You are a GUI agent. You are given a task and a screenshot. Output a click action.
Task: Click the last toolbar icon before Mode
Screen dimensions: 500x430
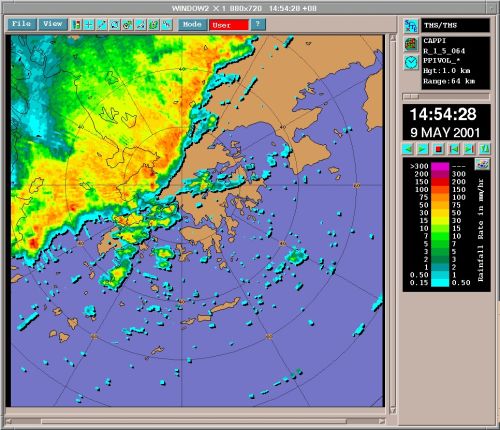click(x=166, y=25)
